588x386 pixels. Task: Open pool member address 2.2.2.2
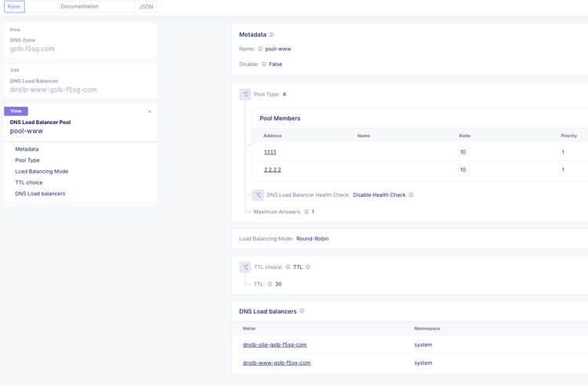coord(272,169)
